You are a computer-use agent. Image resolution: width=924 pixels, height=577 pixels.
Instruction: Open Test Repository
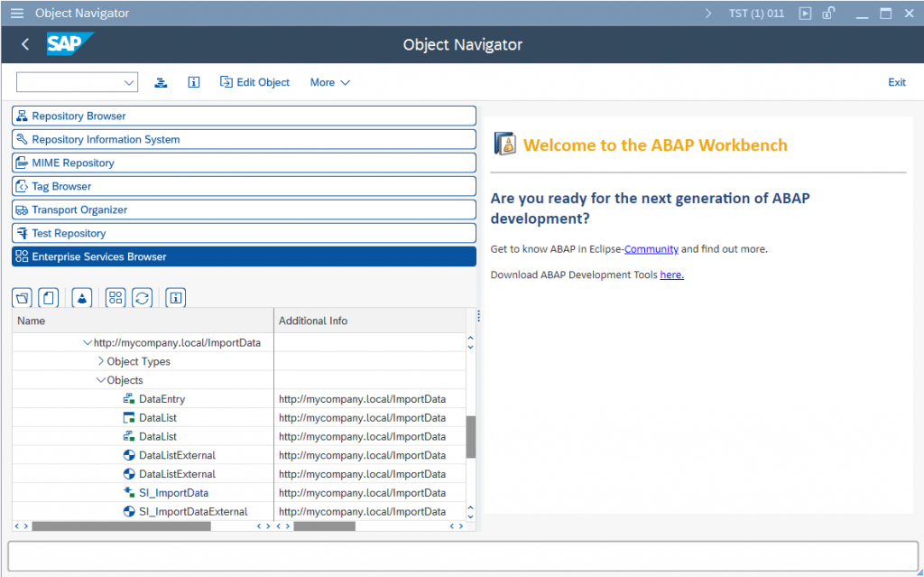244,233
